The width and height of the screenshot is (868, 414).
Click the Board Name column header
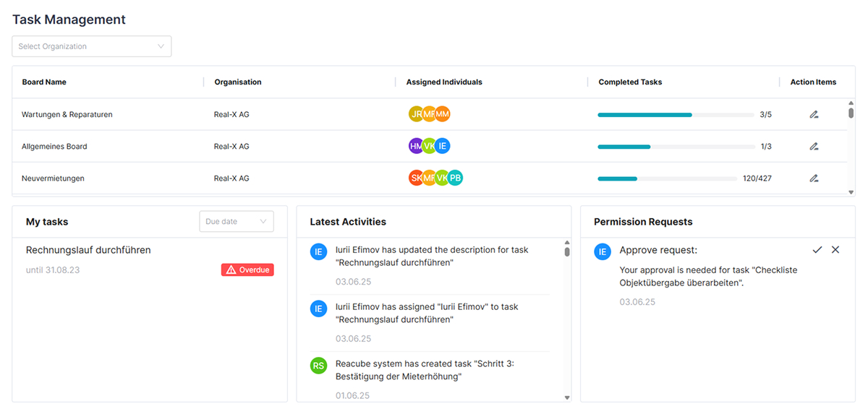point(44,82)
